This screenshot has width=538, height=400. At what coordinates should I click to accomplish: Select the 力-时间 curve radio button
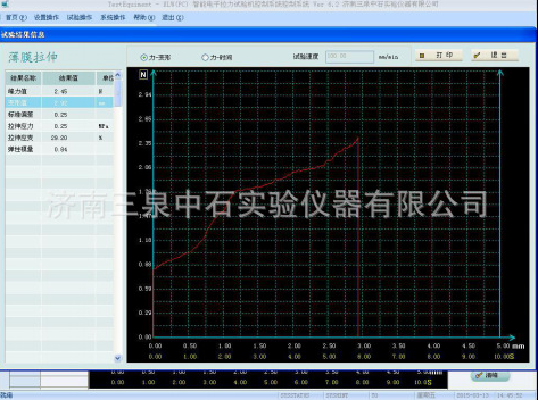tap(205, 57)
